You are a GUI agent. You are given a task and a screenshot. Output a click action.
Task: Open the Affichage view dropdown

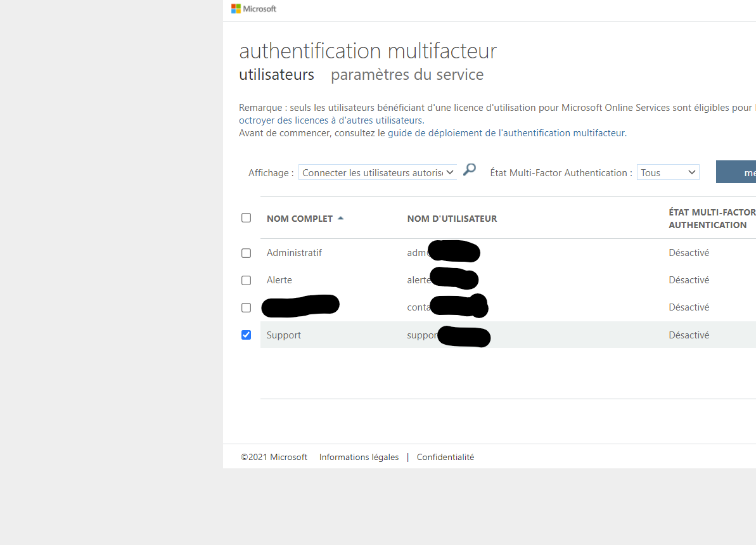pos(378,172)
